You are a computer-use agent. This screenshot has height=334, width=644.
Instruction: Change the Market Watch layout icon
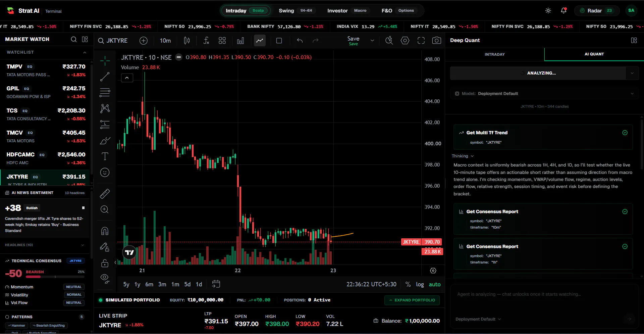85,39
